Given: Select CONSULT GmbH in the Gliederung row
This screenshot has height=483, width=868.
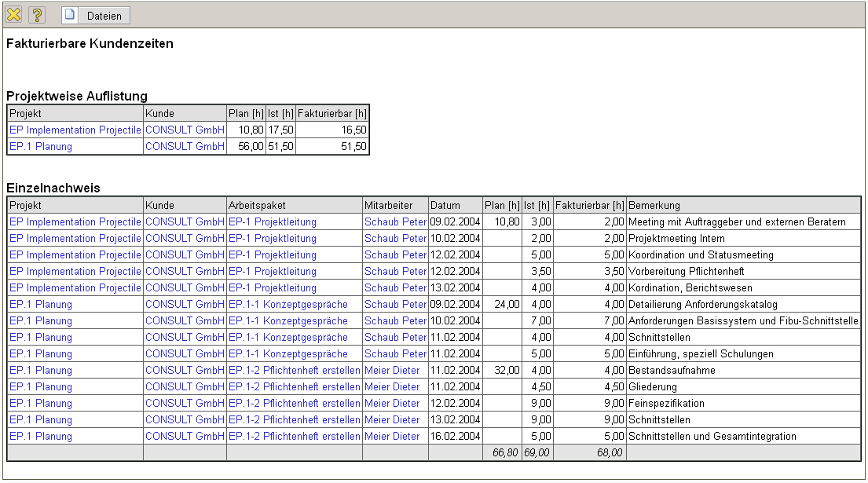Looking at the screenshot, I should [x=185, y=387].
